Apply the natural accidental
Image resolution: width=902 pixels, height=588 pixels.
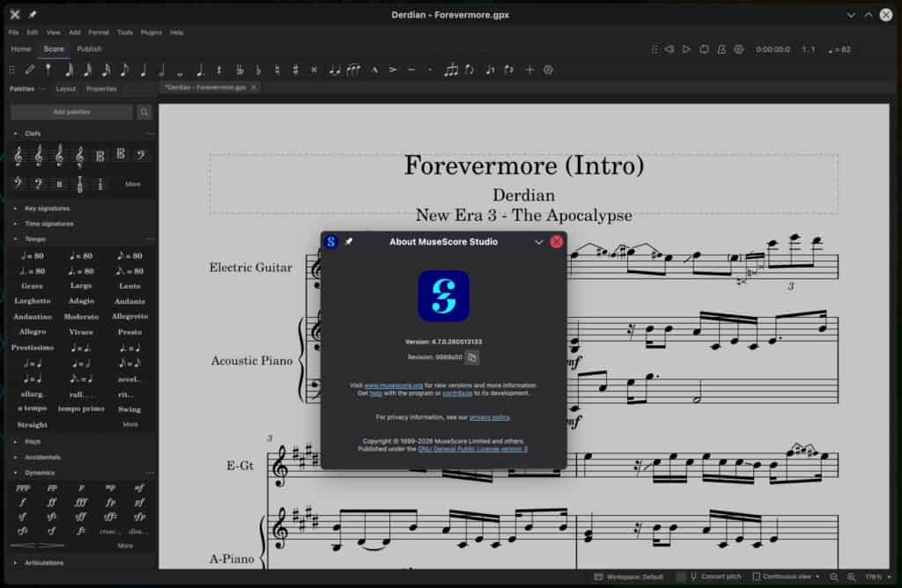tap(277, 70)
